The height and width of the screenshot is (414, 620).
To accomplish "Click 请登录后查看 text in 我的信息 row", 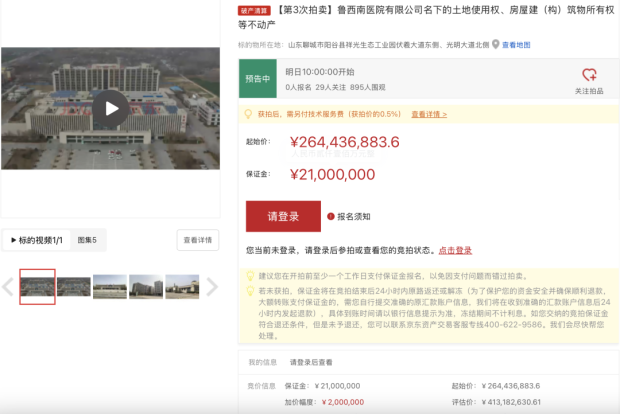I will (x=311, y=362).
